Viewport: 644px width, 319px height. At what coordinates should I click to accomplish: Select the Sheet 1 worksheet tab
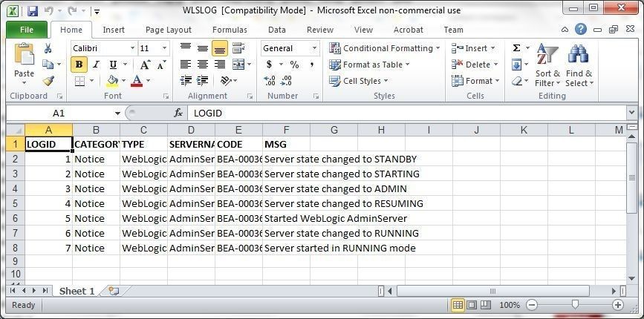77,291
